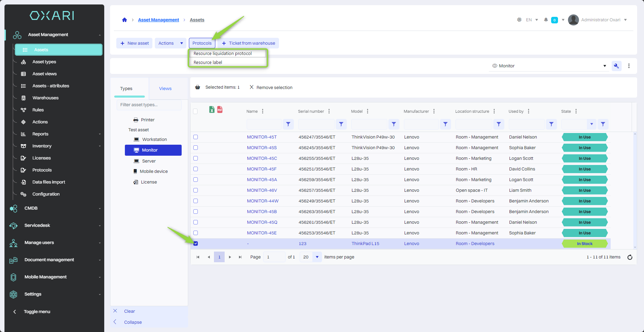Export table to PDF icon
The height and width of the screenshot is (332, 644).
[220, 110]
